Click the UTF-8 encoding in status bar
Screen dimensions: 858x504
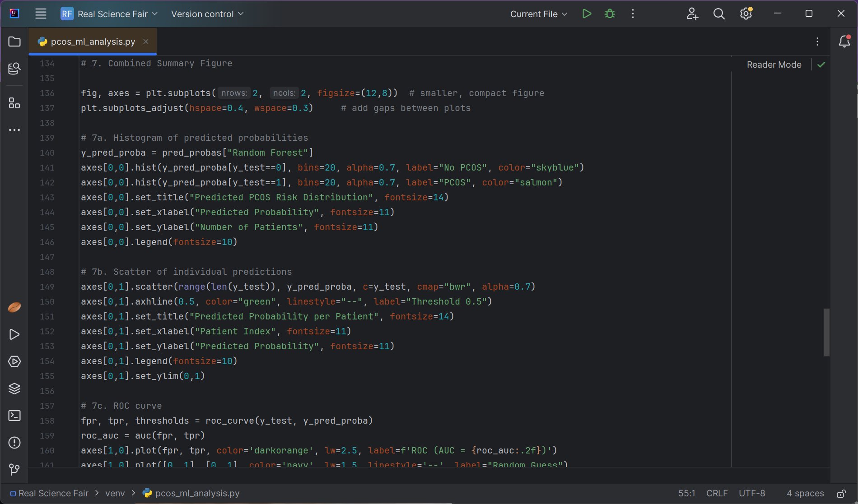(752, 493)
